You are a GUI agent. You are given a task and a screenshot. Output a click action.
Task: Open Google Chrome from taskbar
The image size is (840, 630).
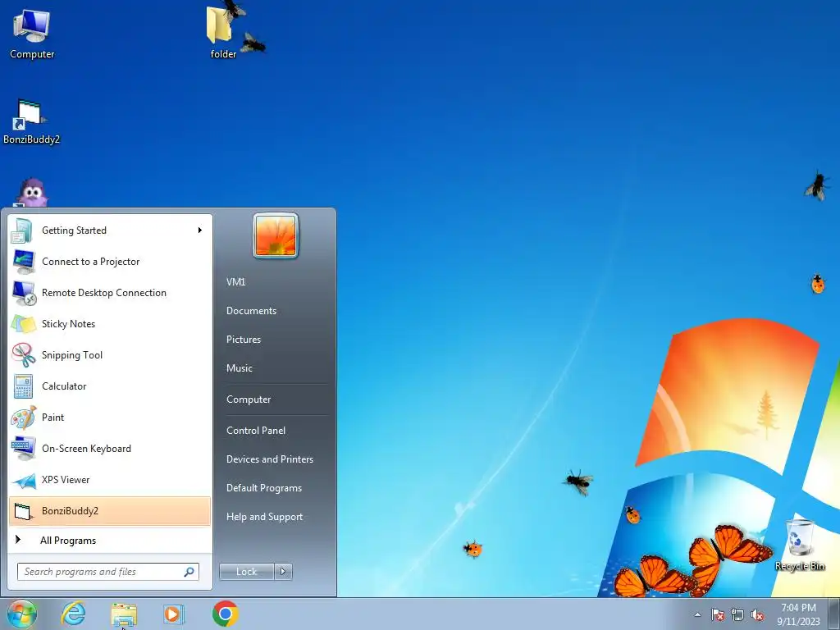click(x=225, y=614)
